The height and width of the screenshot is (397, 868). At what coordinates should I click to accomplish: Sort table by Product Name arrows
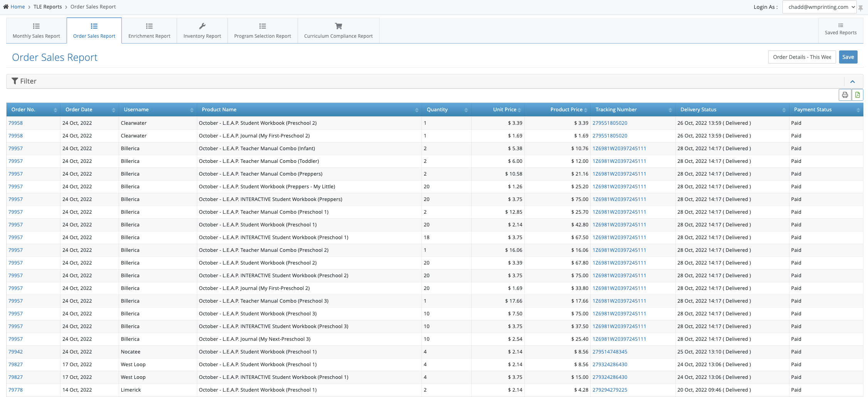click(417, 110)
